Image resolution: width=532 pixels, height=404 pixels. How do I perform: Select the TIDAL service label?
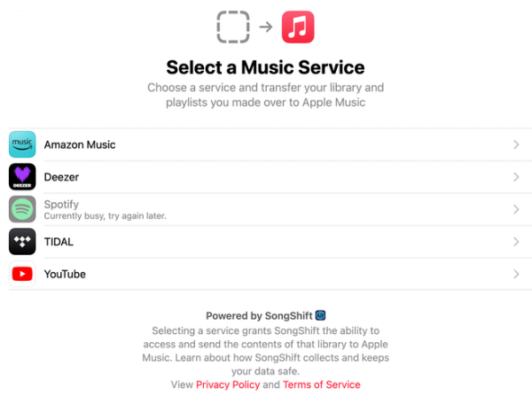point(59,242)
